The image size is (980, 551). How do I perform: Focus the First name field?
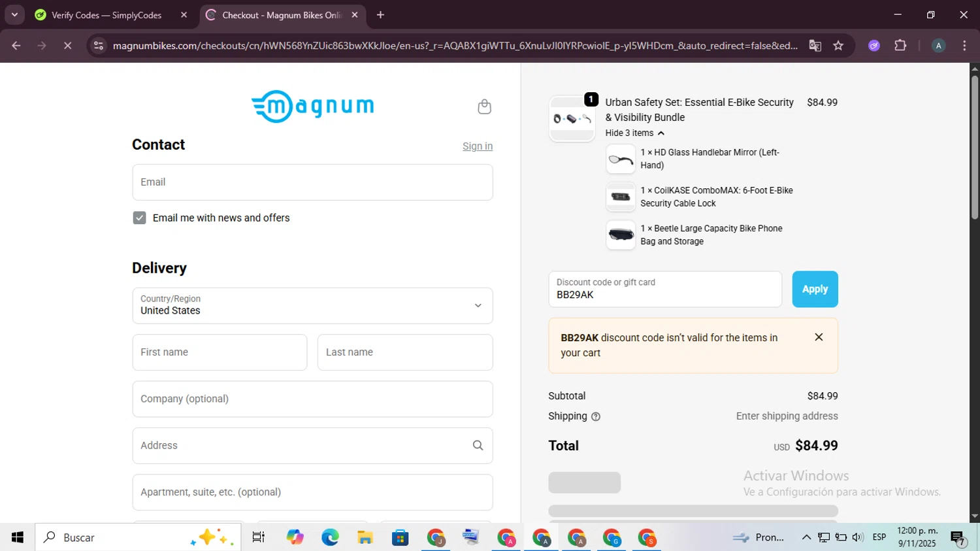(220, 352)
